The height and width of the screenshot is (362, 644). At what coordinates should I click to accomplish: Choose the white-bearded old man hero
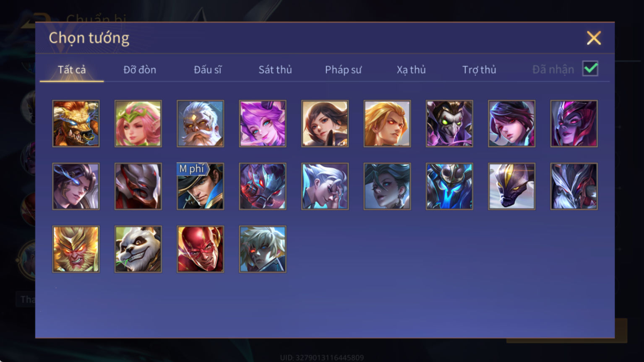click(201, 123)
